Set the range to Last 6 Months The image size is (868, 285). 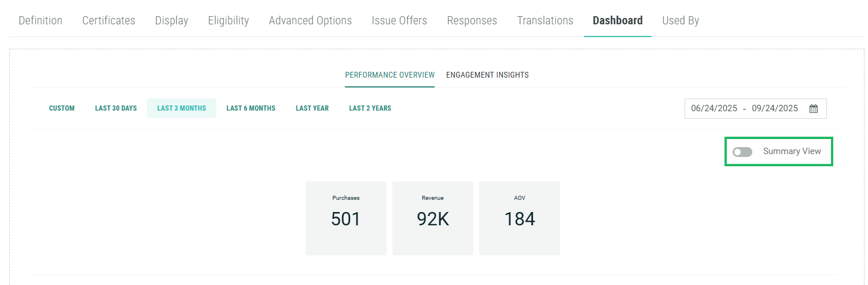tap(251, 108)
